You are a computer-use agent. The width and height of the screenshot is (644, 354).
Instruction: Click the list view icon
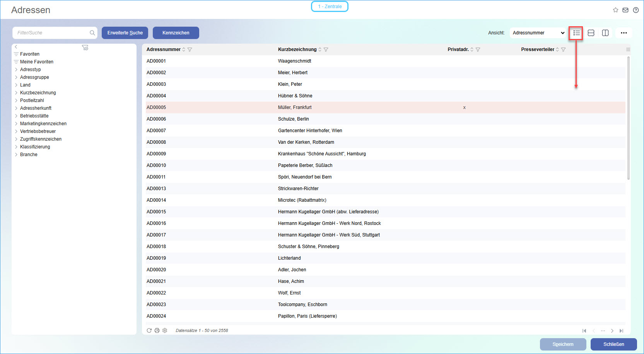click(576, 33)
